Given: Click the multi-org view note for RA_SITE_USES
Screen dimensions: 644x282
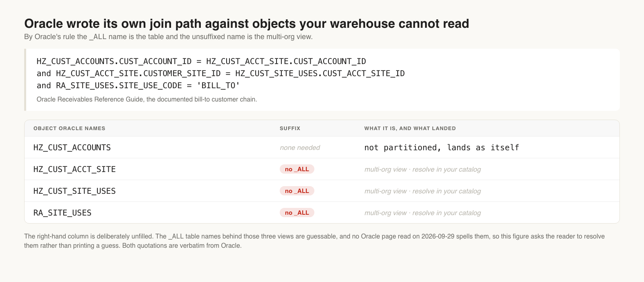Looking at the screenshot, I should point(423,213).
